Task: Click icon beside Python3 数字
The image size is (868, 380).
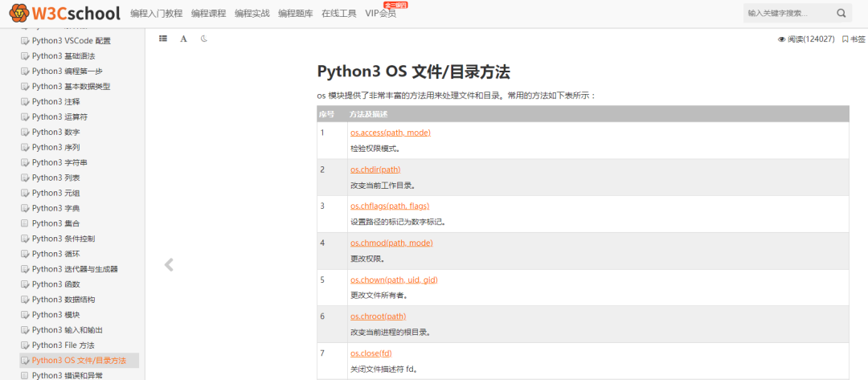Action: pyautogui.click(x=24, y=132)
